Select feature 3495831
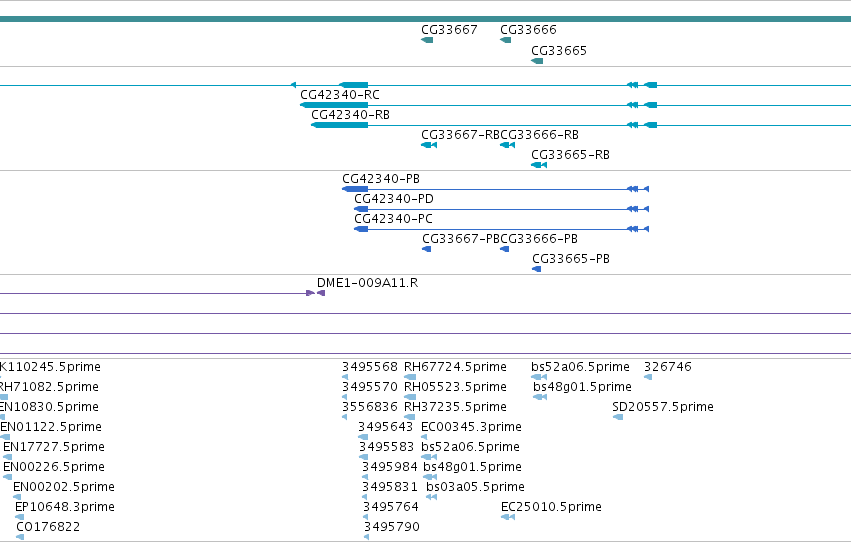851x542 pixels. (390, 488)
